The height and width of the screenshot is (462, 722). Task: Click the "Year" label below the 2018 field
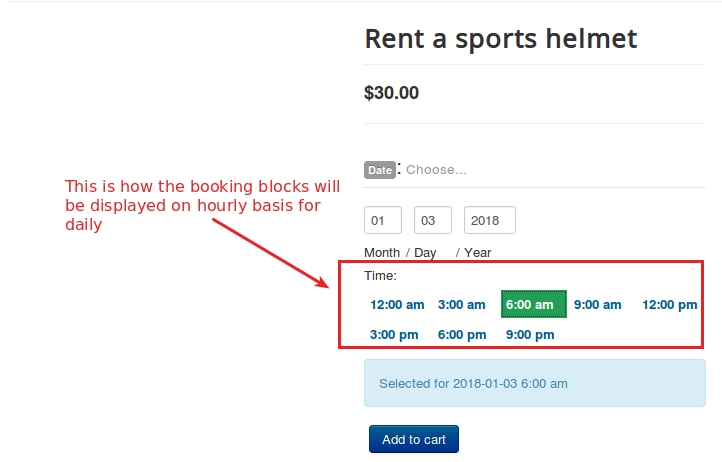pos(477,253)
